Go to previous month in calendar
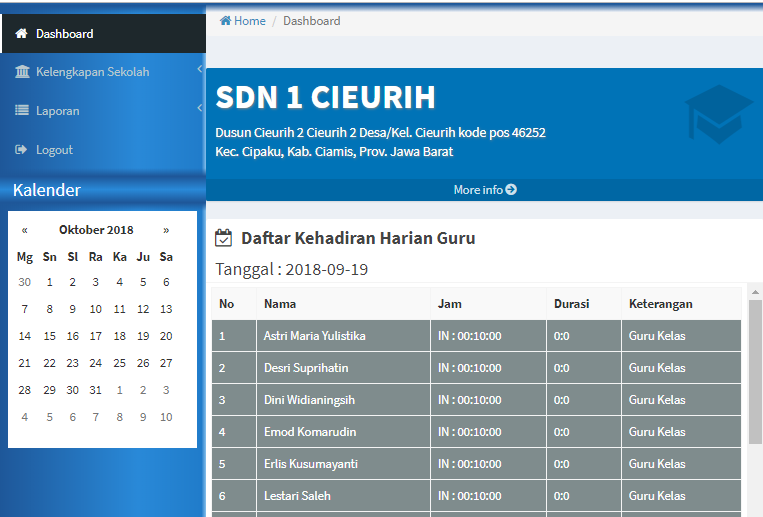Image resolution: width=763 pixels, height=517 pixels. click(25, 230)
